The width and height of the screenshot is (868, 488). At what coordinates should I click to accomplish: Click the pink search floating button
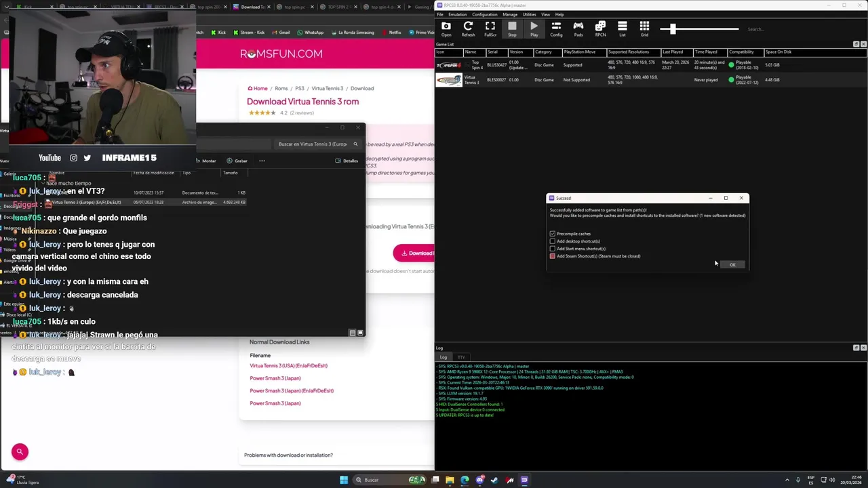point(20,451)
